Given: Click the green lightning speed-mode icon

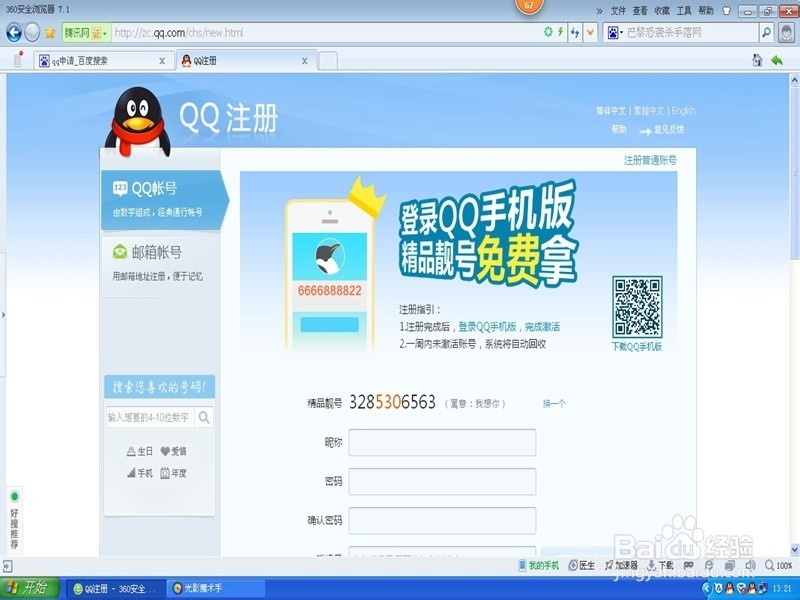Looking at the screenshot, I should pos(561,32).
